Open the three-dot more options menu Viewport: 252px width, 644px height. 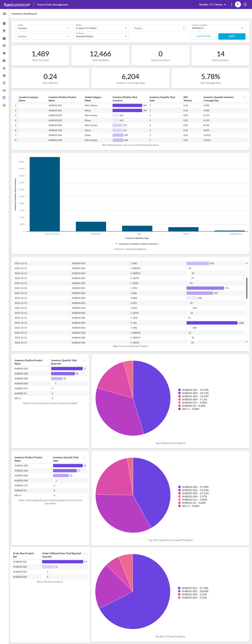coord(232,4)
